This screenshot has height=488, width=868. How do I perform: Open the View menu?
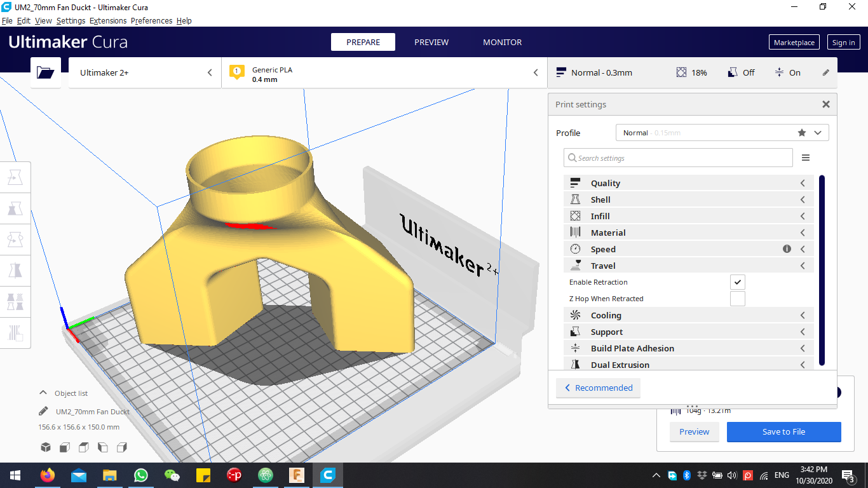click(43, 20)
